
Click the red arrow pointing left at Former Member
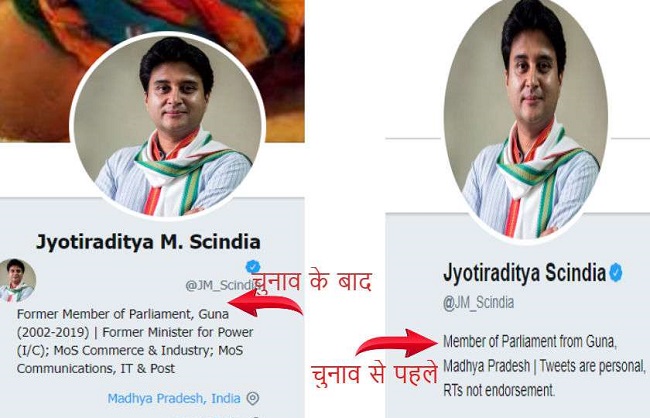pos(265,304)
